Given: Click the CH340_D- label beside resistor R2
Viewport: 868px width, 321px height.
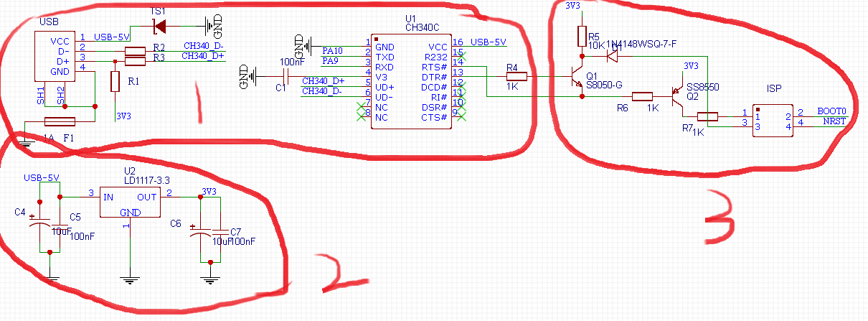Looking at the screenshot, I should (203, 45).
